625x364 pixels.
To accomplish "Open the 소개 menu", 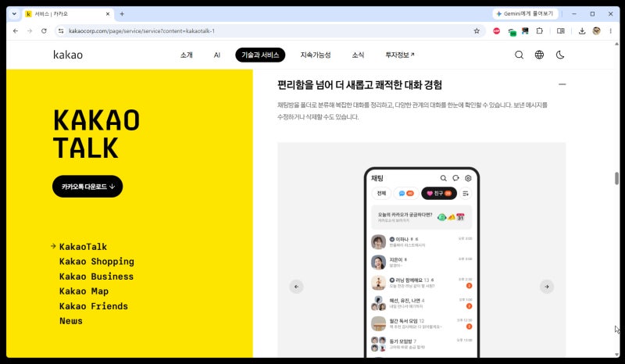I will tap(186, 55).
